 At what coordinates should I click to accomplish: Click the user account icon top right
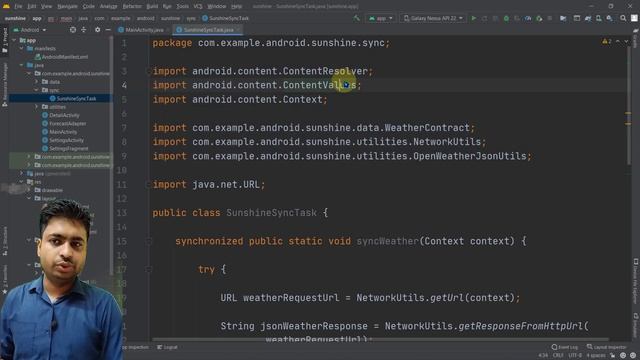634,18
